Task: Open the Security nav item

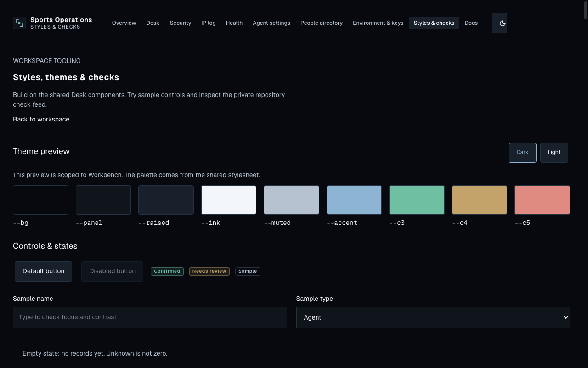Action: click(x=181, y=23)
